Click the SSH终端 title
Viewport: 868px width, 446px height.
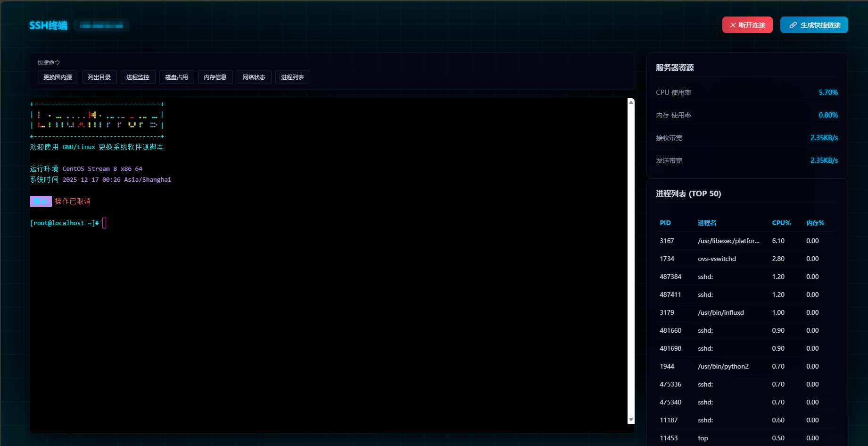48,25
